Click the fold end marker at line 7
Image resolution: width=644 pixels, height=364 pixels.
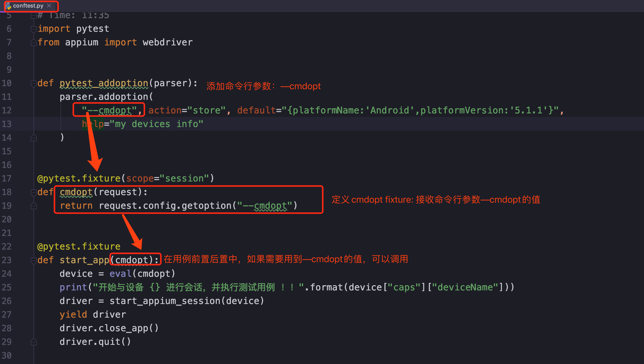34,43
